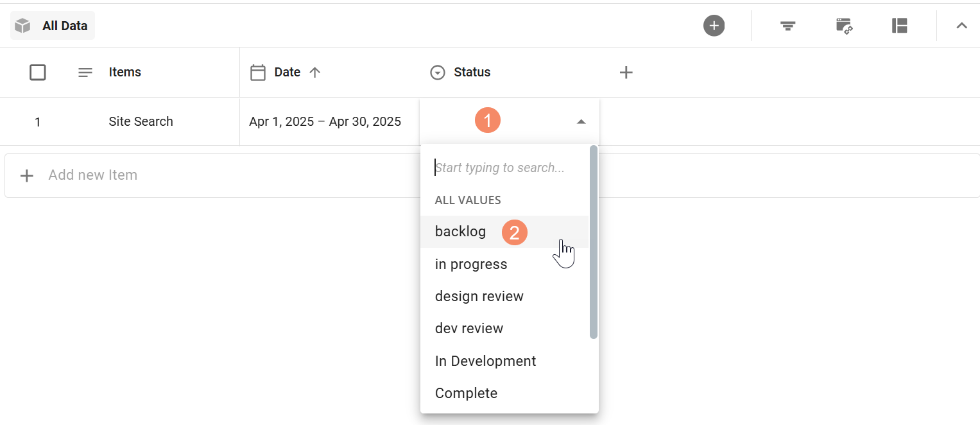Click the calendar icon beside Date header
The image size is (980, 425).
pyautogui.click(x=258, y=72)
